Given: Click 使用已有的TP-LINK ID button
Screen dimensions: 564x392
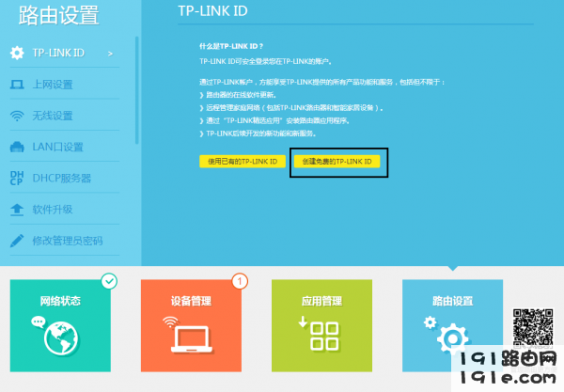Looking at the screenshot, I should click(243, 162).
